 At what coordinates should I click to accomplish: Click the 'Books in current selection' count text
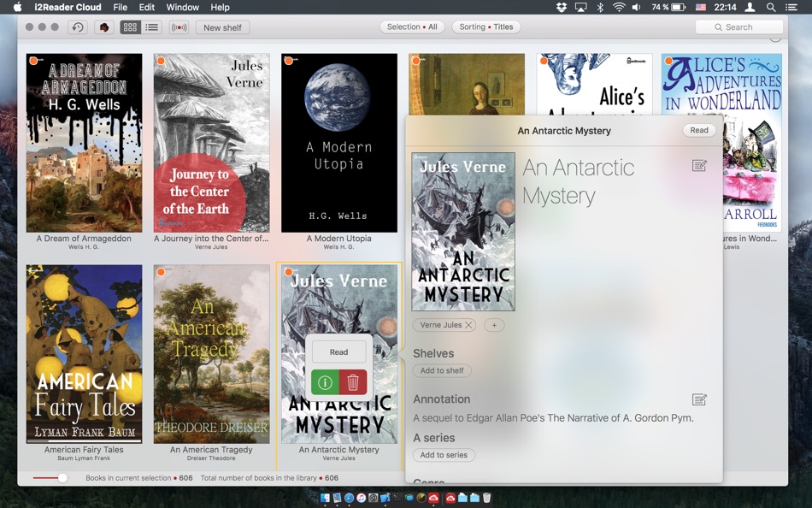click(138, 478)
